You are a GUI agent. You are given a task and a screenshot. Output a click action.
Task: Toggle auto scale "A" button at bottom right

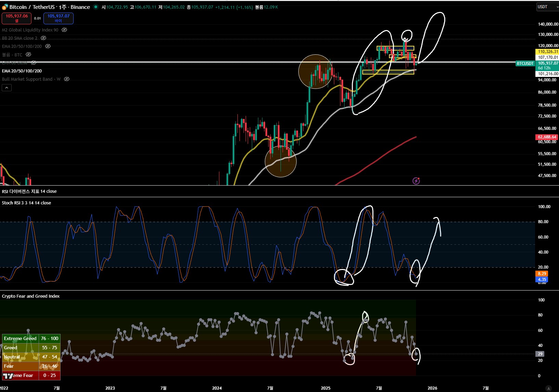click(x=549, y=388)
